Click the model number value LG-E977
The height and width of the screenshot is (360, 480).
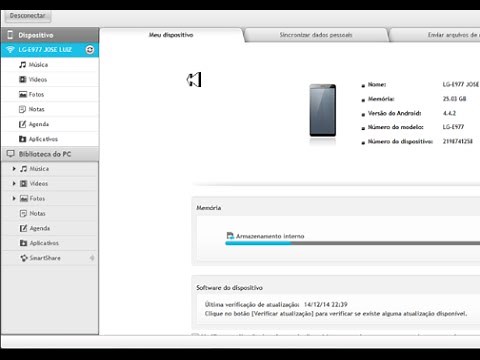(x=453, y=127)
